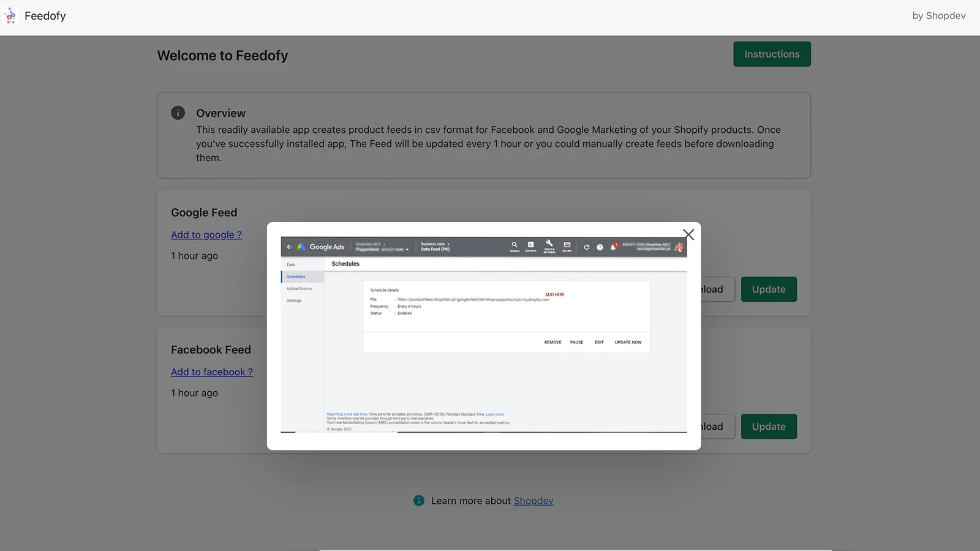Click the red 'ADD HERE' text
980x551 pixels.
pyautogui.click(x=555, y=294)
